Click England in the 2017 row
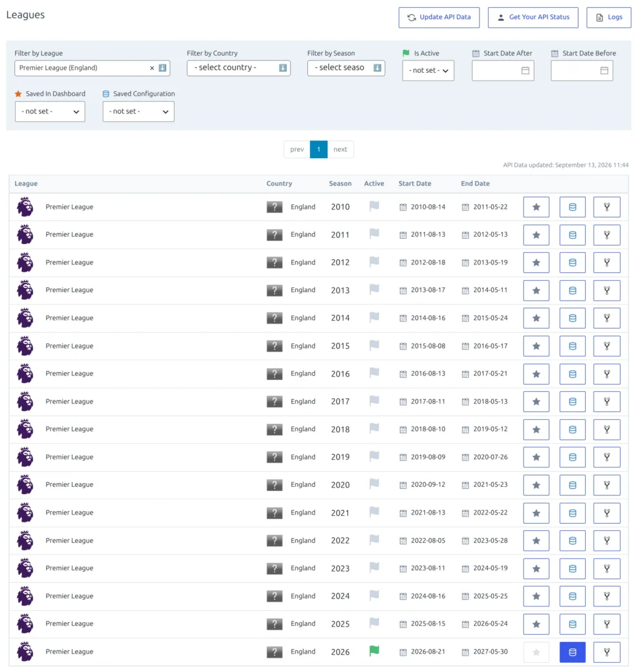This screenshot has height=672, width=635. pyautogui.click(x=303, y=402)
